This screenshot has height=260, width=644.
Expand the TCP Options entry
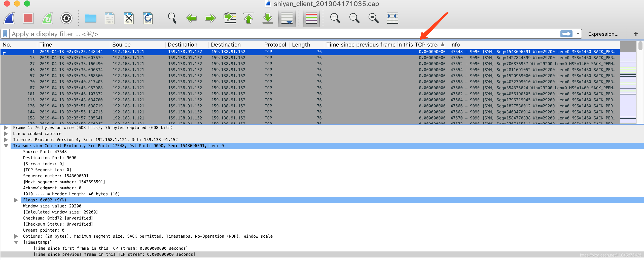[x=16, y=236]
